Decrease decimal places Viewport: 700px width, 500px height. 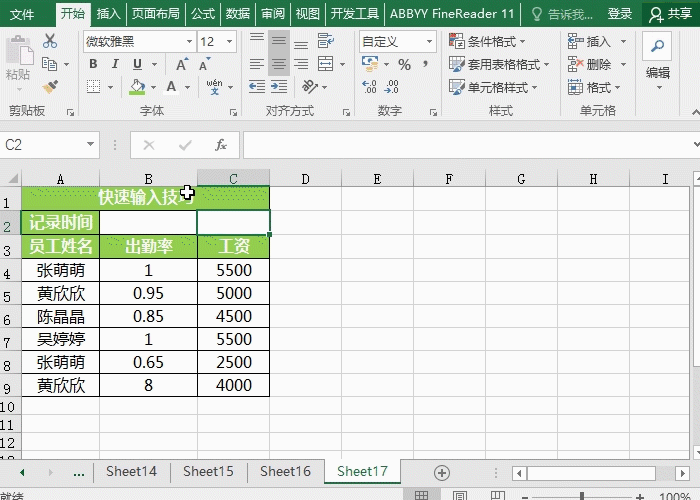(x=391, y=87)
